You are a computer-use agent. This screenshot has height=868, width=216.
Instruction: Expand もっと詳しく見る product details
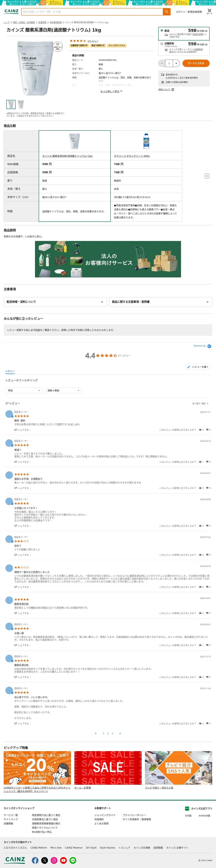(x=111, y=91)
